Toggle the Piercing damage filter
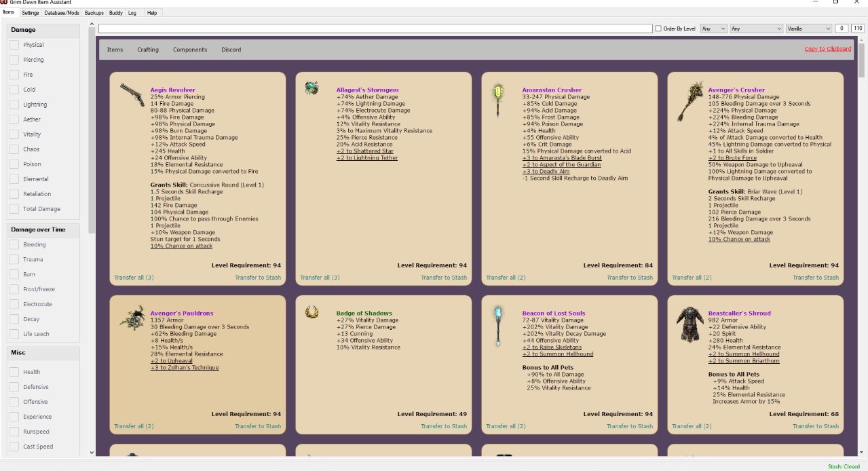Image resolution: width=868 pixels, height=471 pixels. 14,60
